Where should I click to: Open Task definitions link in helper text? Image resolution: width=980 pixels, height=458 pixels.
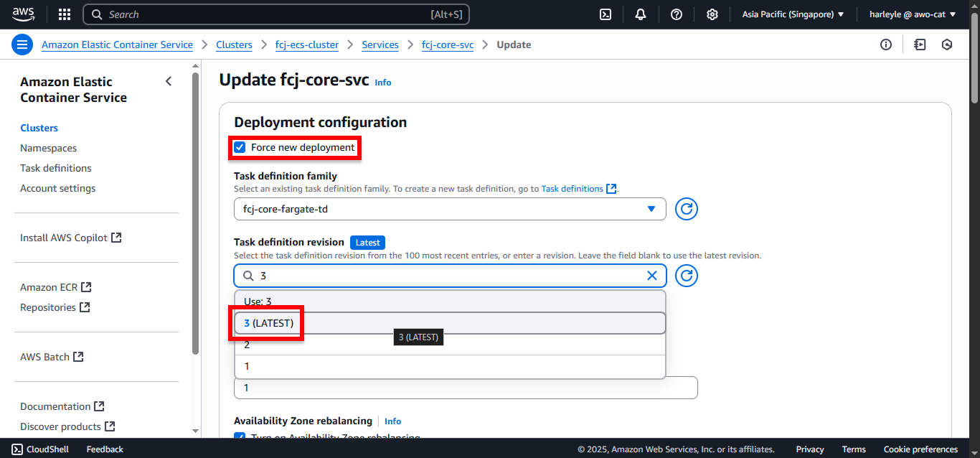click(572, 189)
